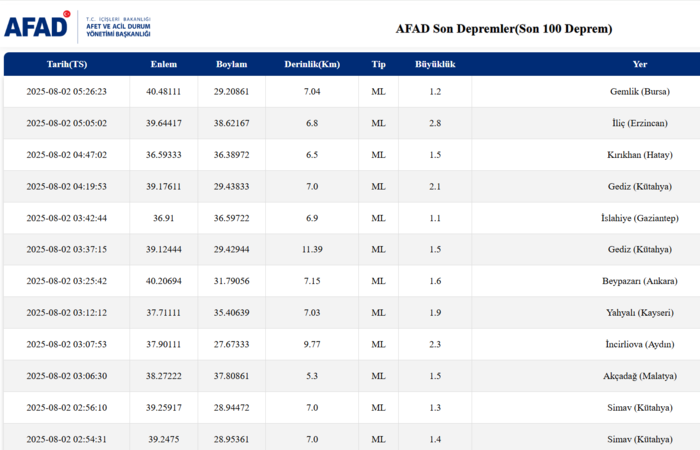
Task: Click the date 2025-08-02 03:25:42
Action: coord(67,281)
